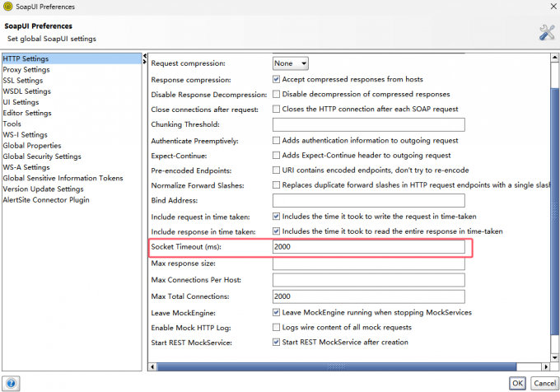
Task: Click the Socket Timeout (ms) field
Action: tap(369, 247)
